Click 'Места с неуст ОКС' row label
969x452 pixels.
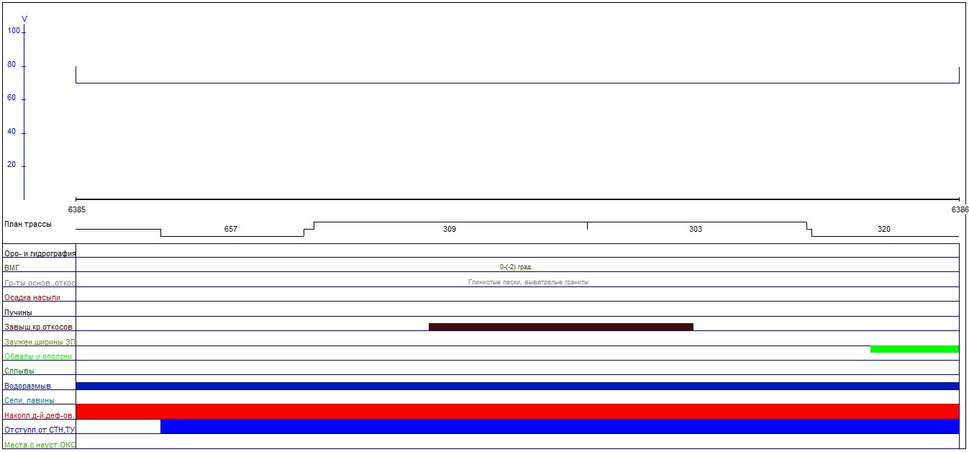tap(40, 445)
